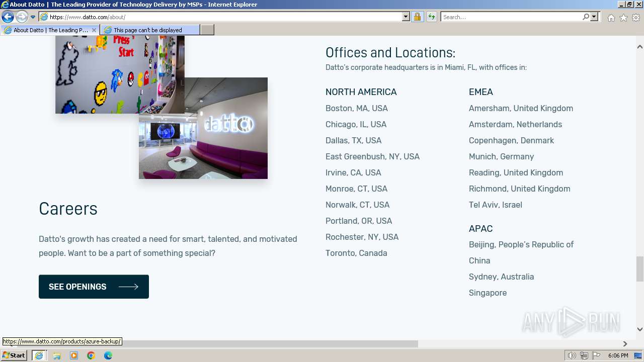Click the APAC heading
This screenshot has width=644, height=362.
pos(480,228)
